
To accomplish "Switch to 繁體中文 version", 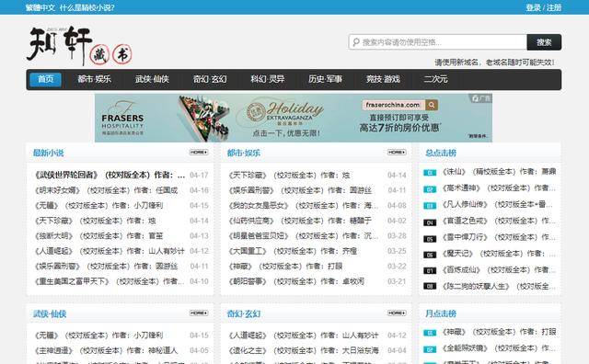I will [40, 7].
